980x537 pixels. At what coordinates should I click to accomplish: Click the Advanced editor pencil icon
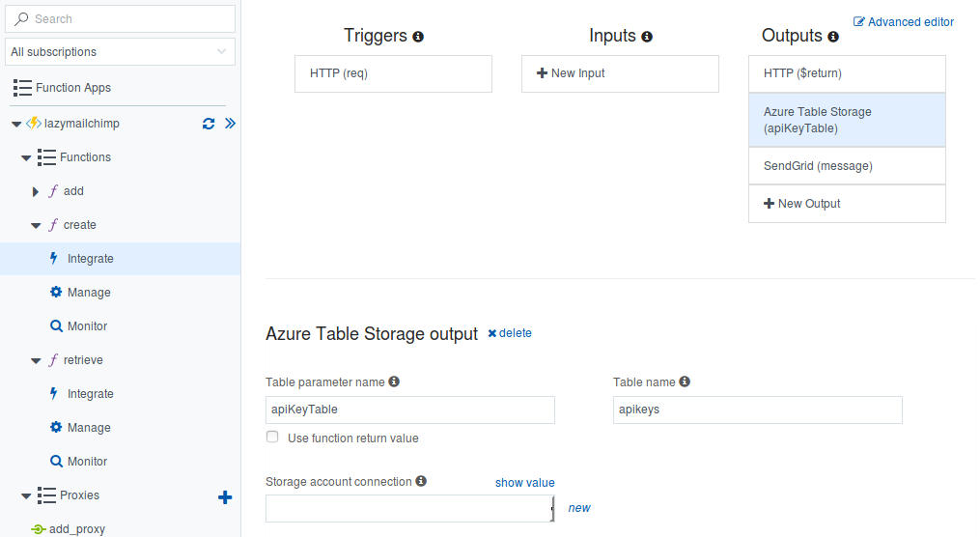pyautogui.click(x=858, y=22)
